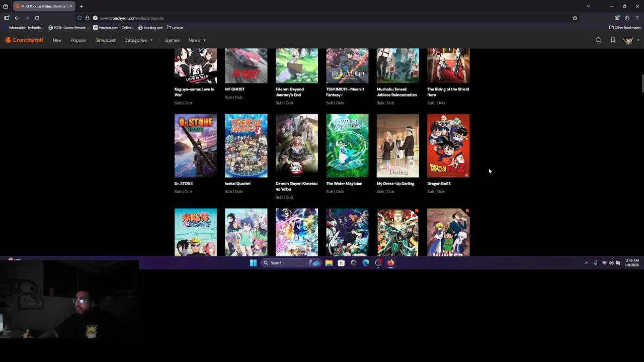Open Microsoft Edge from the taskbar
The image size is (644, 362).
(x=366, y=263)
